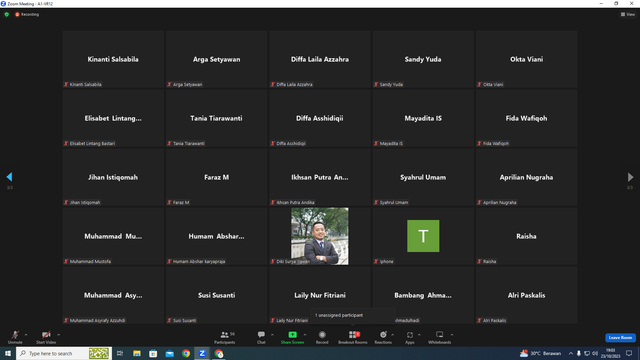Select Diffa Laila Azzahra's tile

(320, 59)
